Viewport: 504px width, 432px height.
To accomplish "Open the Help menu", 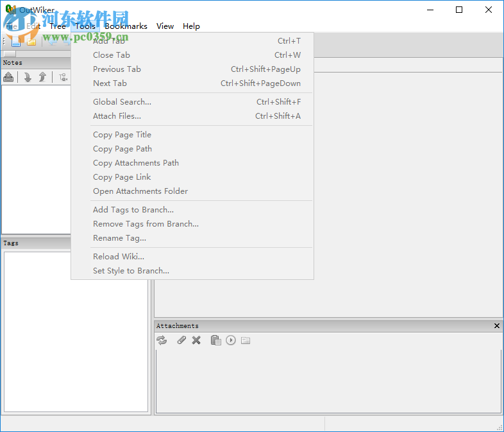I will click(x=191, y=26).
